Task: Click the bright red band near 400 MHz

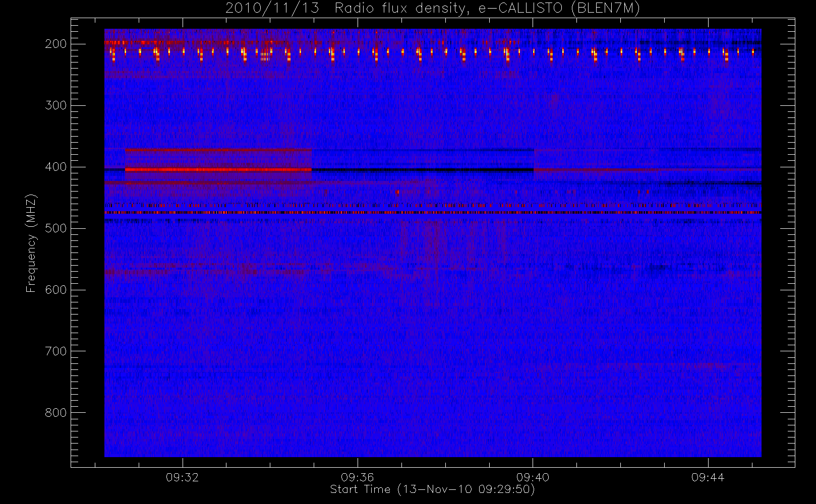Action: tap(218, 170)
